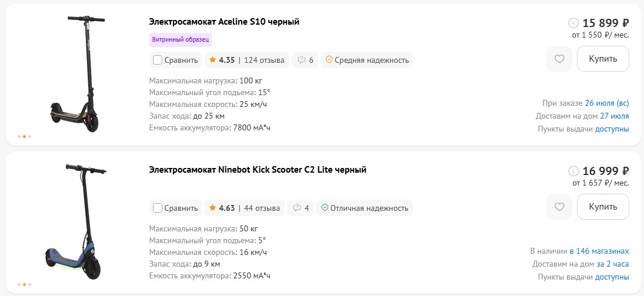Viewport: 644px width, 296px height.
Task: Open price info icon near 16 999 ₽
Action: tap(573, 171)
